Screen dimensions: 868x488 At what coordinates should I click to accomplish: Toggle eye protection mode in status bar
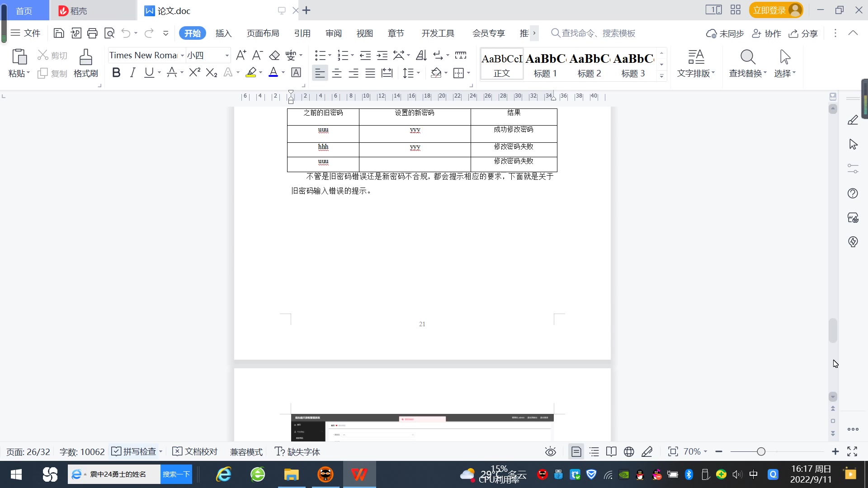pyautogui.click(x=550, y=452)
